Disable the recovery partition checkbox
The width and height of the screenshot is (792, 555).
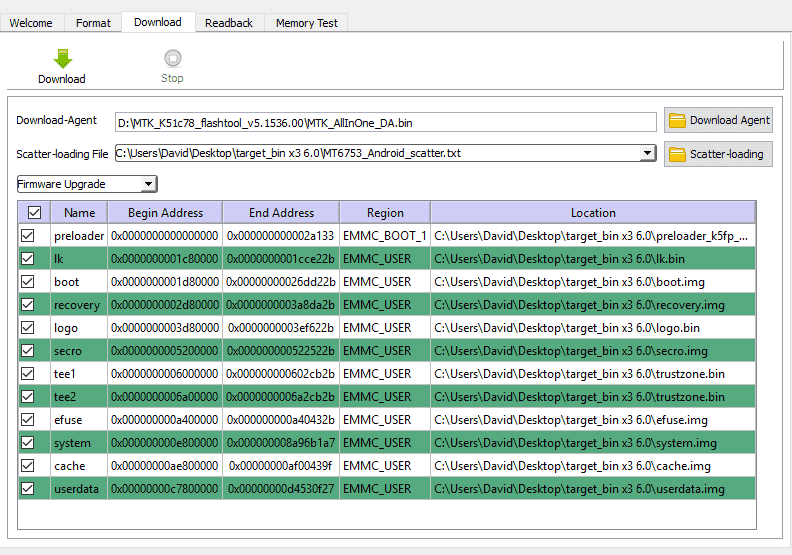click(x=28, y=305)
